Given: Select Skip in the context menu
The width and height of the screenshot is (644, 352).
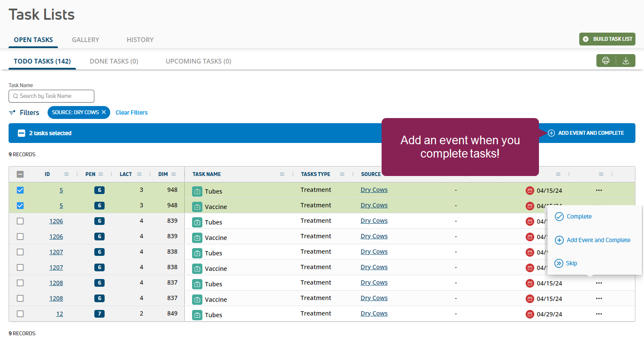Looking at the screenshot, I should (571, 263).
